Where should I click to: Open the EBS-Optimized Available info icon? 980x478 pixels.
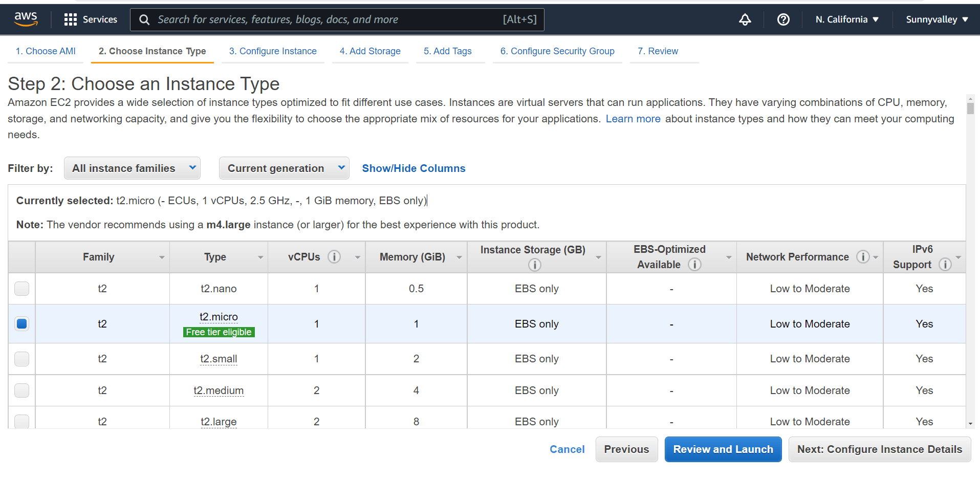[x=694, y=265]
